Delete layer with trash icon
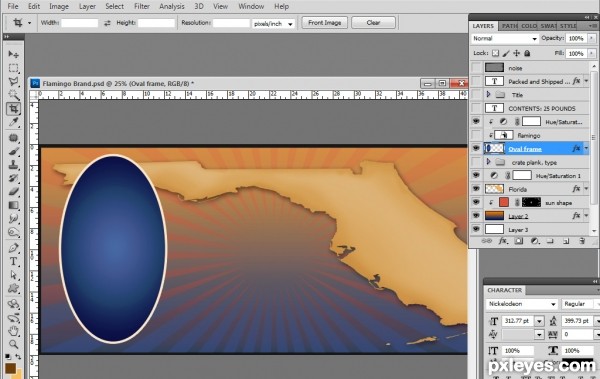 [582, 241]
